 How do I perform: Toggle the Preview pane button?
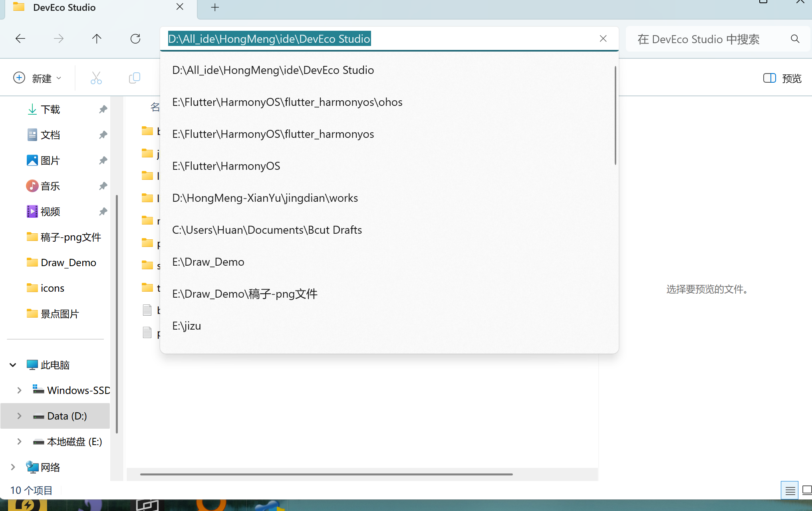tap(782, 78)
